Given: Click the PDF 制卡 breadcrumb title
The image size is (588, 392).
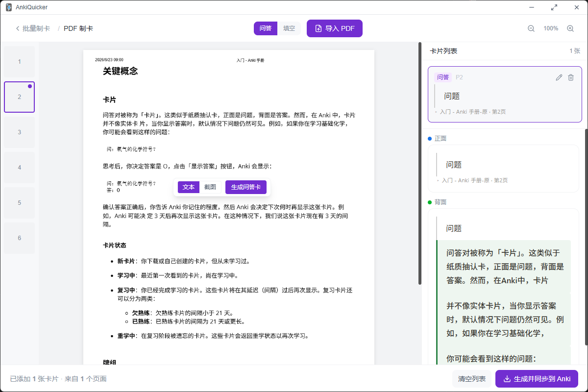Looking at the screenshot, I should 78,28.
